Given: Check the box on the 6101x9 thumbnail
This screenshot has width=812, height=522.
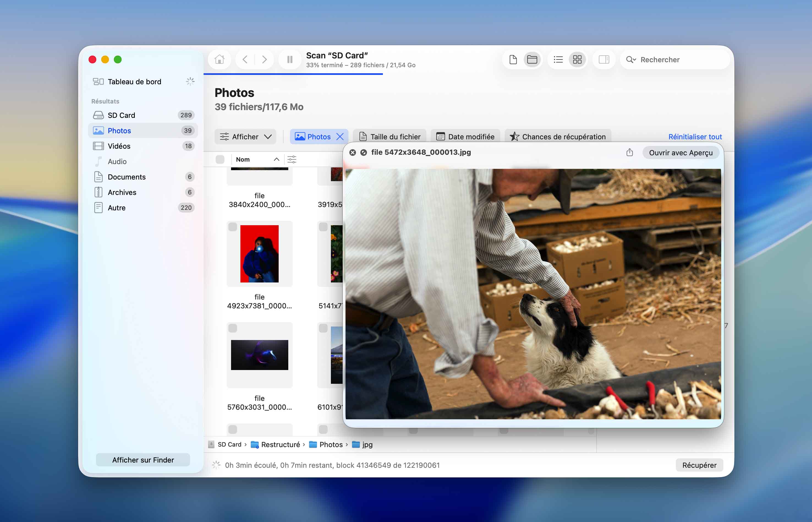Looking at the screenshot, I should click(323, 328).
